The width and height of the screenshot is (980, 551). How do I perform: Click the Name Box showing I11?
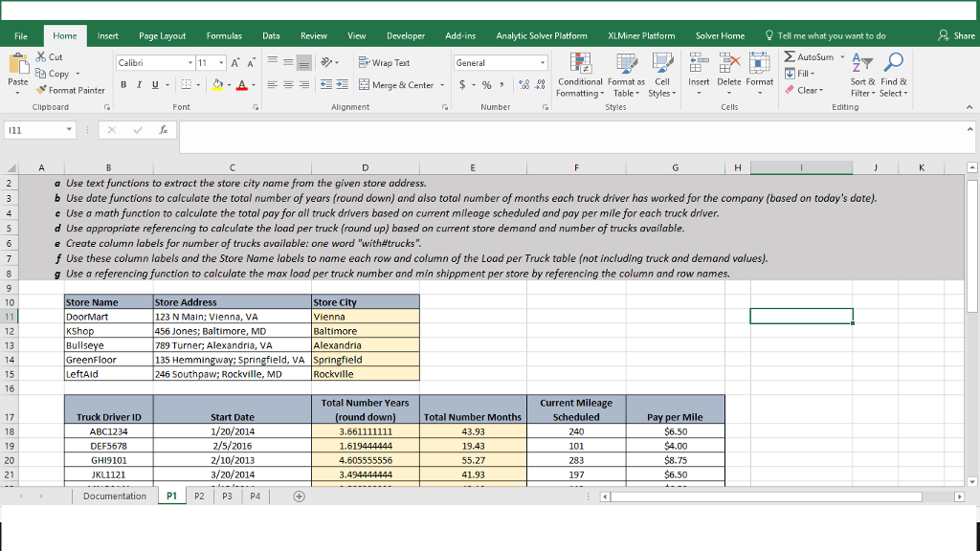tap(34, 130)
